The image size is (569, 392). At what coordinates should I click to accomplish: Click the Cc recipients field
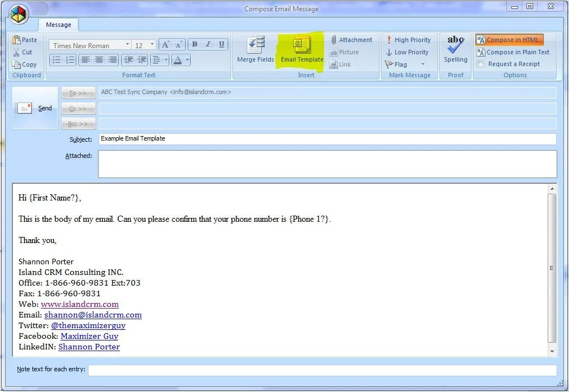327,108
